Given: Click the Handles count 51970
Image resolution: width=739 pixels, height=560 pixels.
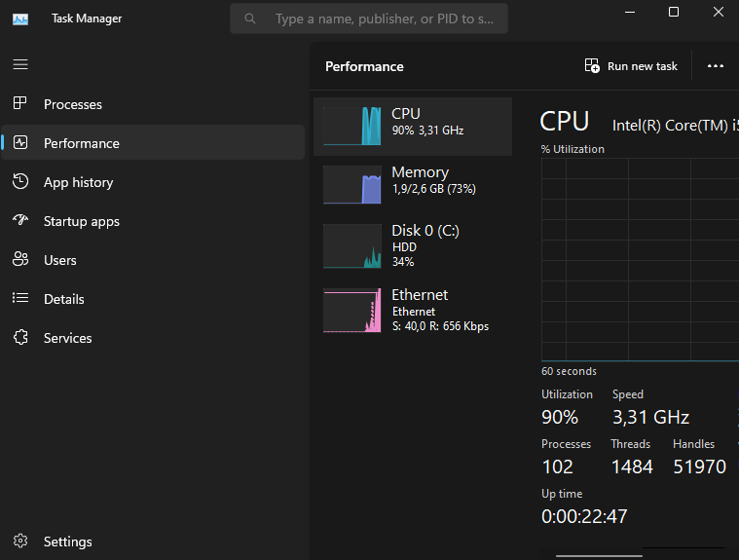Looking at the screenshot, I should (x=699, y=467).
